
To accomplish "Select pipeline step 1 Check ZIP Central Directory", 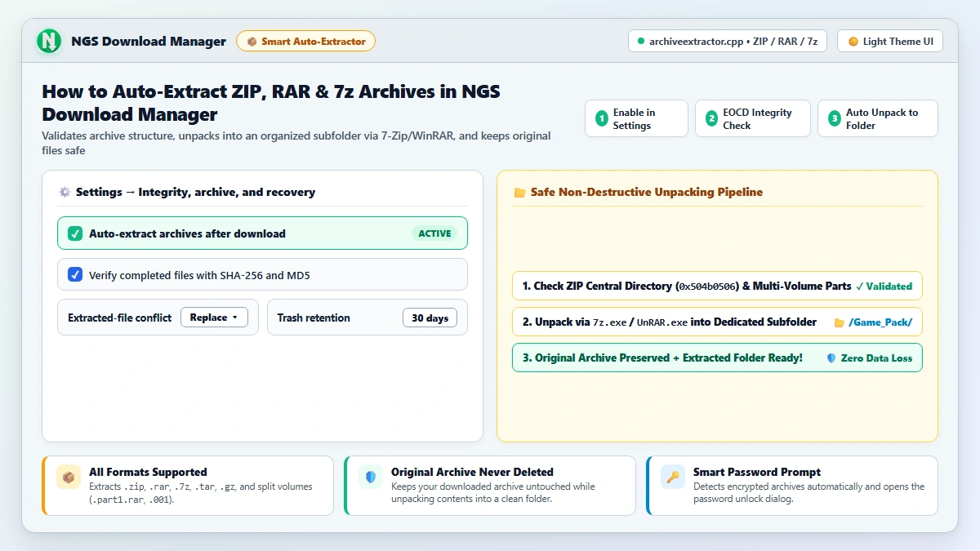I will pyautogui.click(x=717, y=286).
